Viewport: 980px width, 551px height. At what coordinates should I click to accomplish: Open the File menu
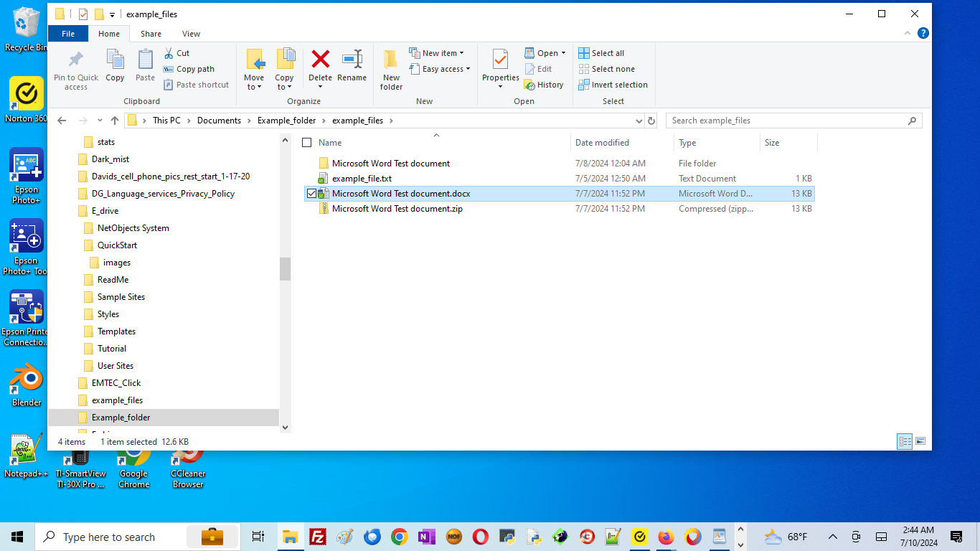tap(68, 34)
